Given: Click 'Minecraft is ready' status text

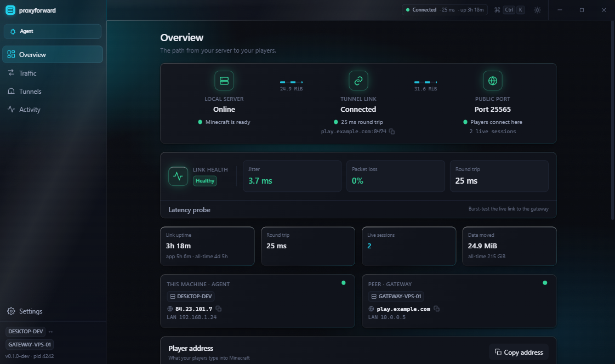Looking at the screenshot, I should coord(227,122).
